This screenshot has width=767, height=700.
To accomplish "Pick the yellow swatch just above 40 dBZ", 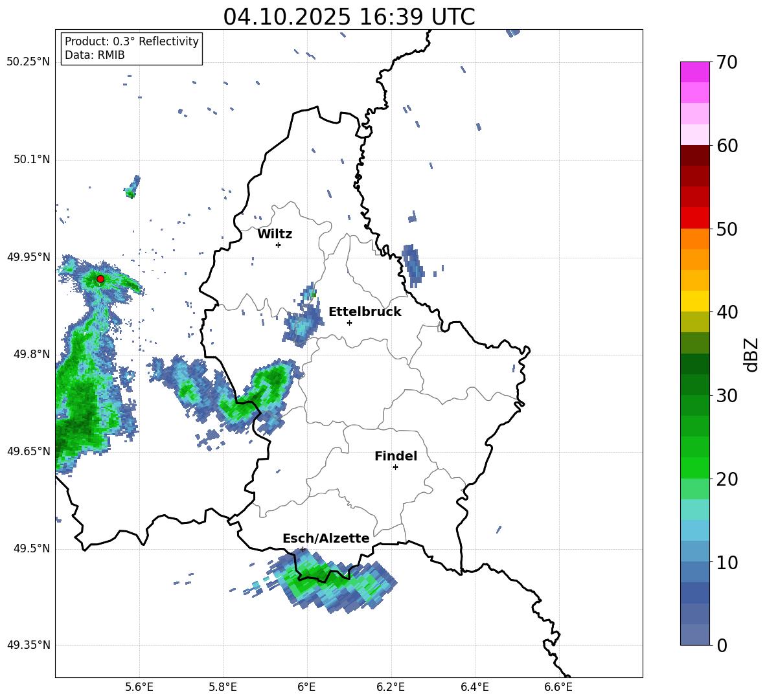I will pos(694,301).
